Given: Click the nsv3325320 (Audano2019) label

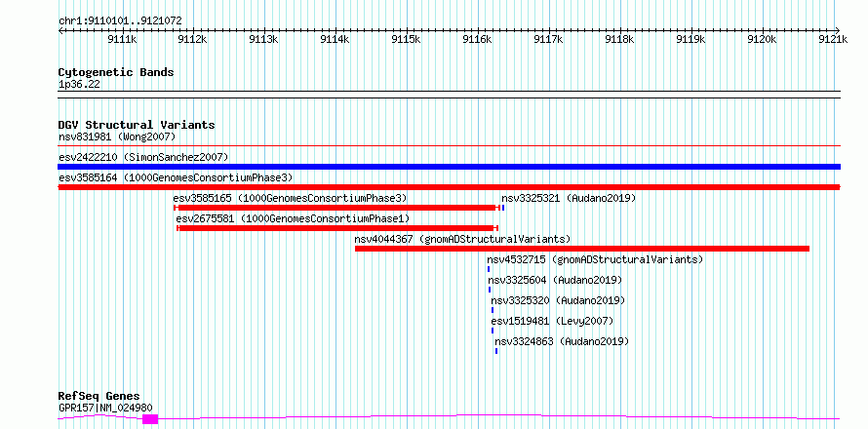Looking at the screenshot, I should click(558, 300).
